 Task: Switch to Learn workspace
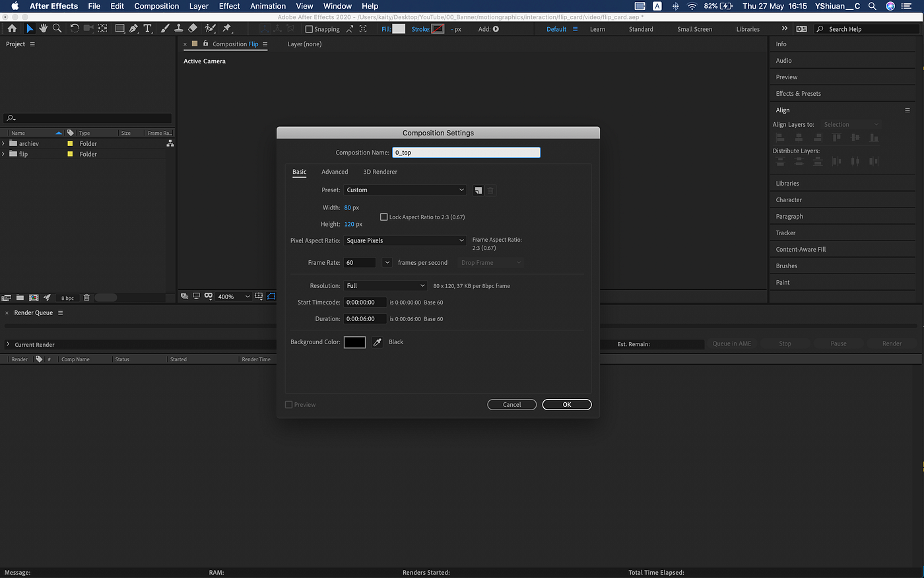597,29
